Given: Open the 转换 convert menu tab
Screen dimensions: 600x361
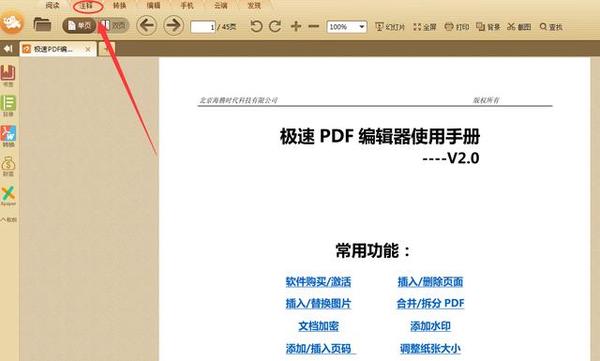Looking at the screenshot, I should pos(119,6).
